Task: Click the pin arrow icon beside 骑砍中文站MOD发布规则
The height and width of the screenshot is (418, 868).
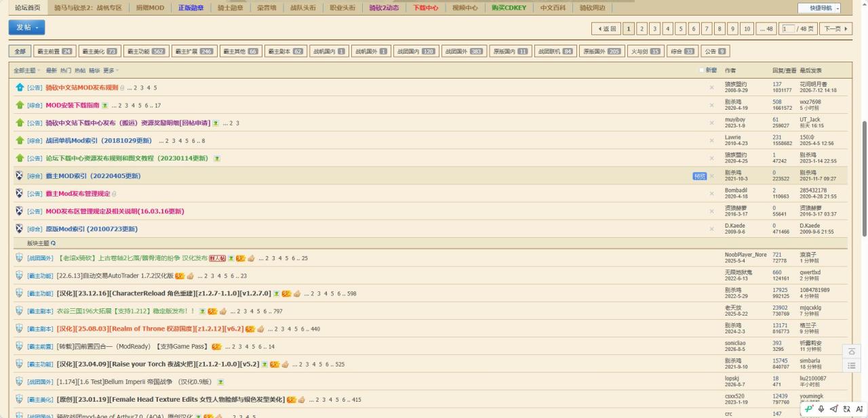Action: pos(20,87)
